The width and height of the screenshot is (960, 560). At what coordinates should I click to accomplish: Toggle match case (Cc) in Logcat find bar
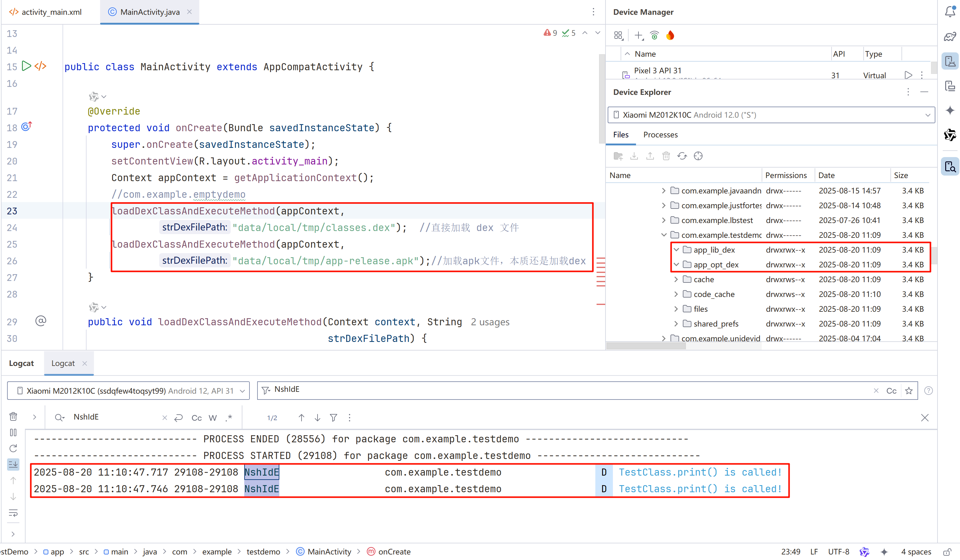tap(196, 418)
